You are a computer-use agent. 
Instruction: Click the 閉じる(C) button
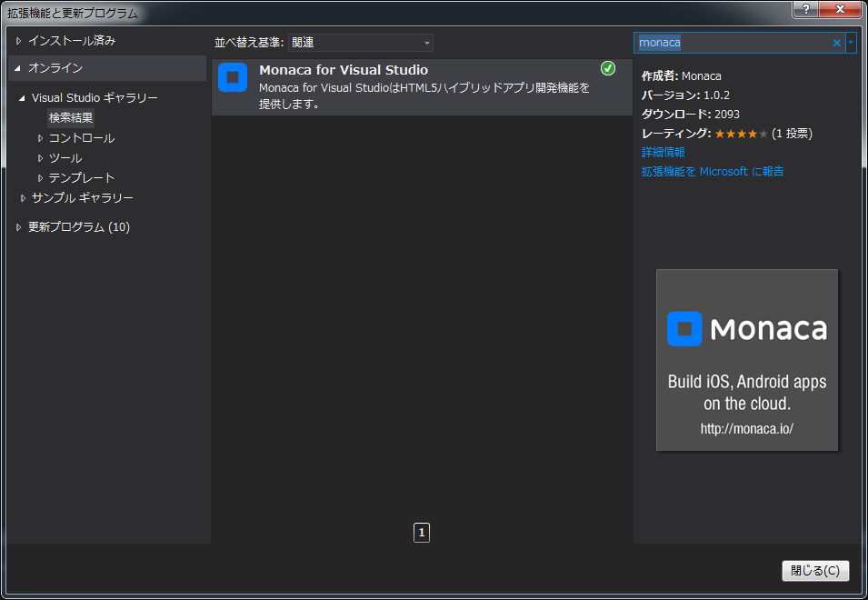pos(815,571)
